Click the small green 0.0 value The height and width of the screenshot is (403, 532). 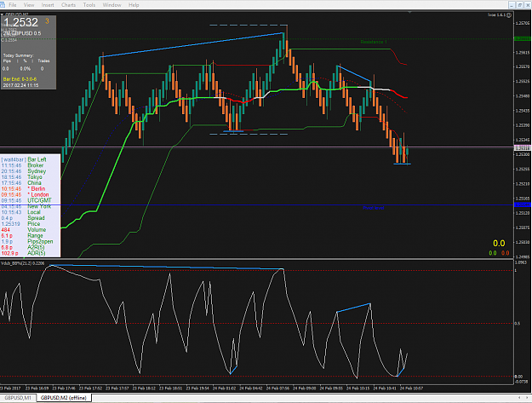pos(492,253)
